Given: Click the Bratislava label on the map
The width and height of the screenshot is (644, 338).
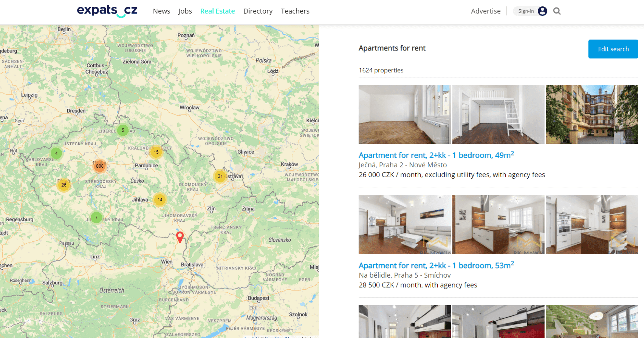Looking at the screenshot, I should click(192, 264).
